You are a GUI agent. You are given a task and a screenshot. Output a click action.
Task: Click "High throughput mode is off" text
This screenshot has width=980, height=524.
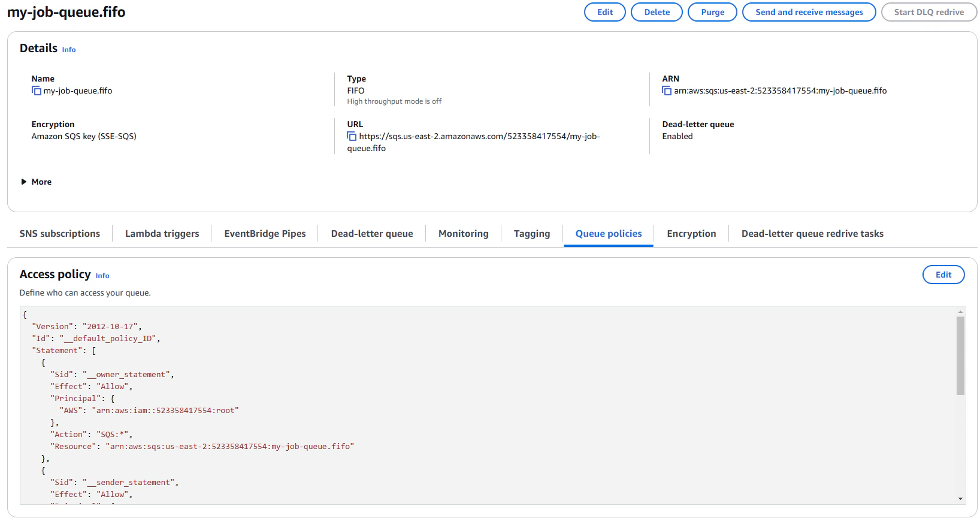pos(394,101)
